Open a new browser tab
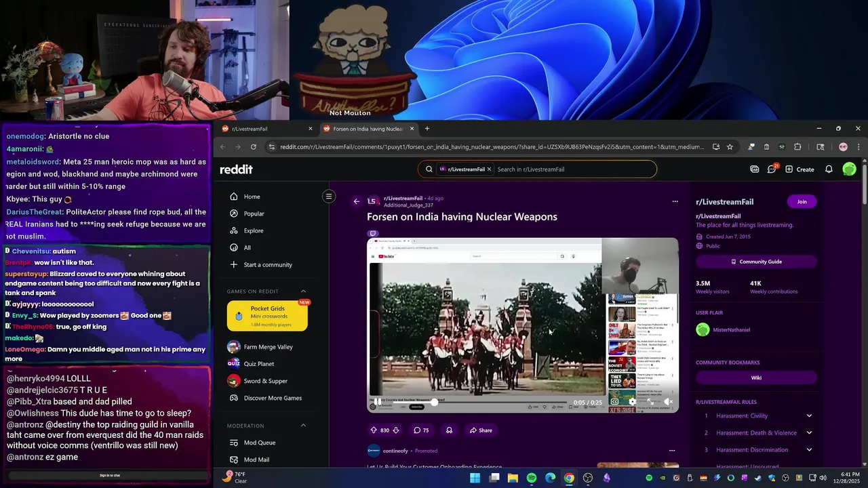This screenshot has width=868, height=488. point(427,129)
